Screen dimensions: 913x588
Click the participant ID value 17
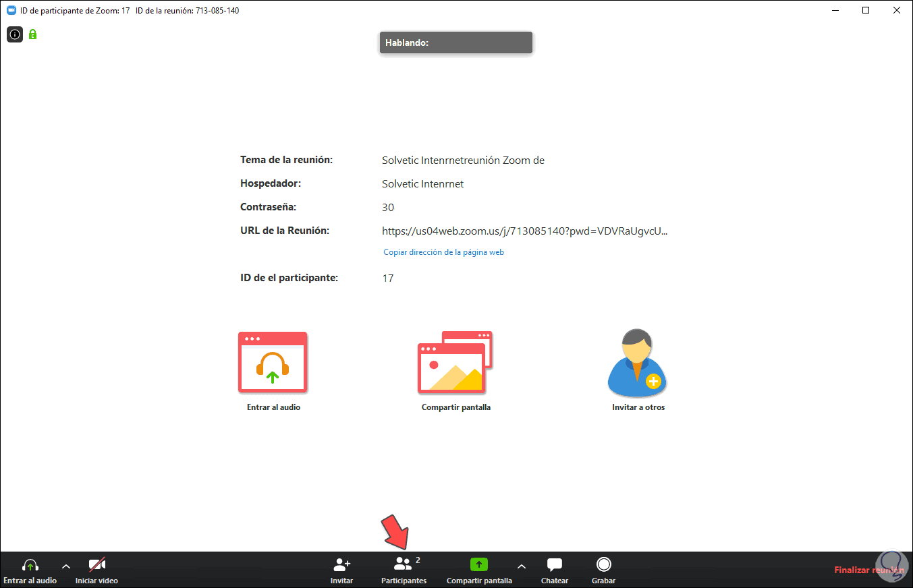(x=388, y=278)
